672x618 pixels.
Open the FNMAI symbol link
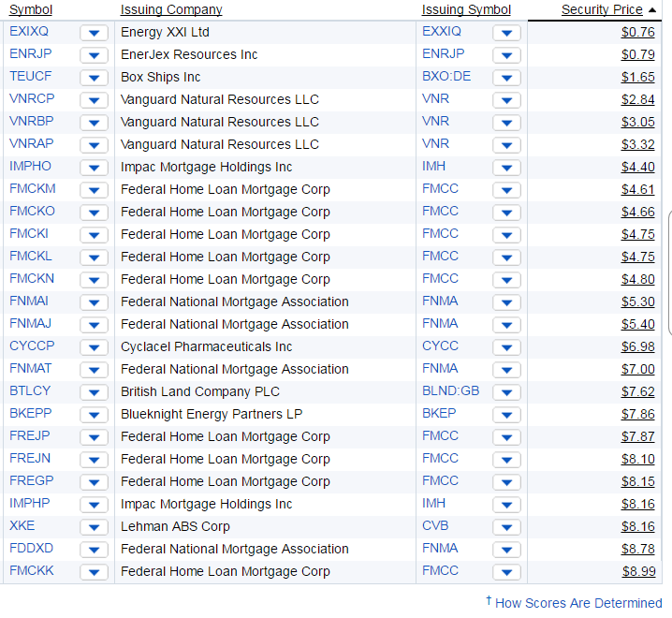(29, 302)
